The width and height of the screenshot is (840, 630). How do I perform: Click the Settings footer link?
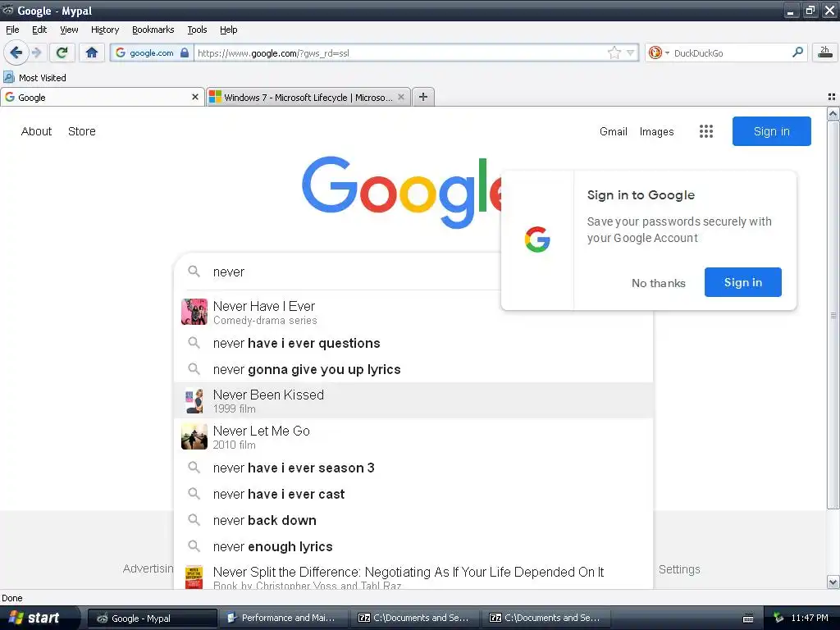point(679,569)
